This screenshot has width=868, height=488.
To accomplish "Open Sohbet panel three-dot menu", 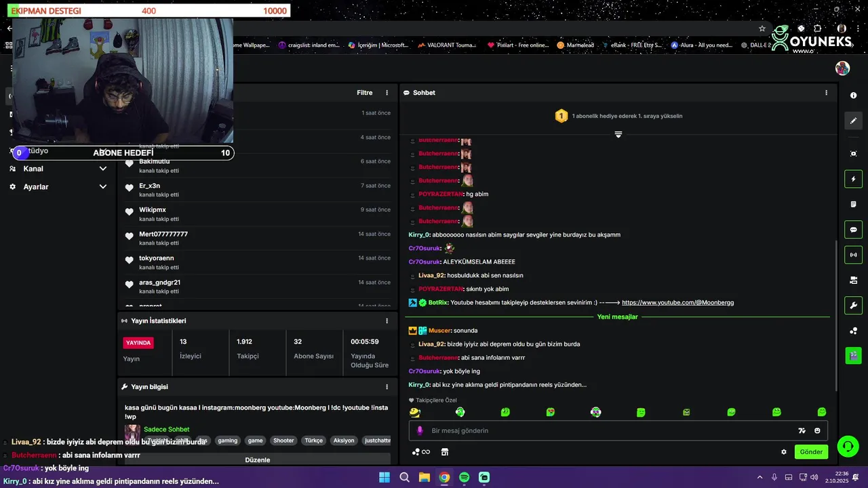I will pyautogui.click(x=826, y=93).
